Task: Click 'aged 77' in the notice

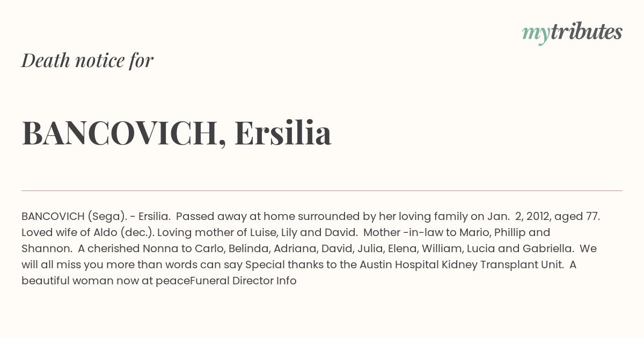Action: coord(577,216)
